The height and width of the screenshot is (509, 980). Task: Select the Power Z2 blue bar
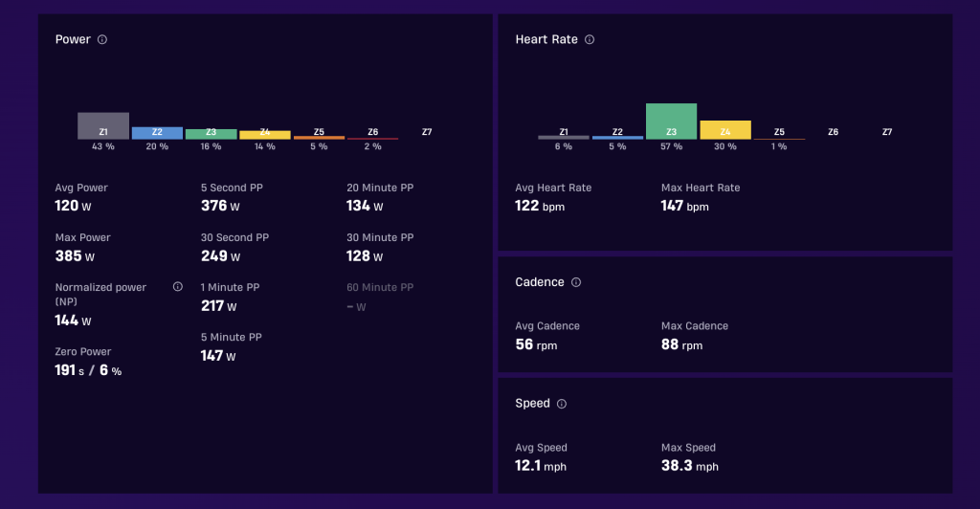(x=157, y=133)
